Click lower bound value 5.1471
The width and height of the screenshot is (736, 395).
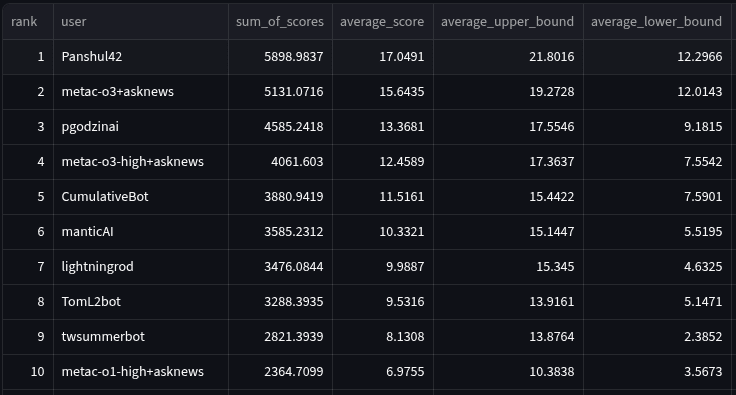(657, 302)
